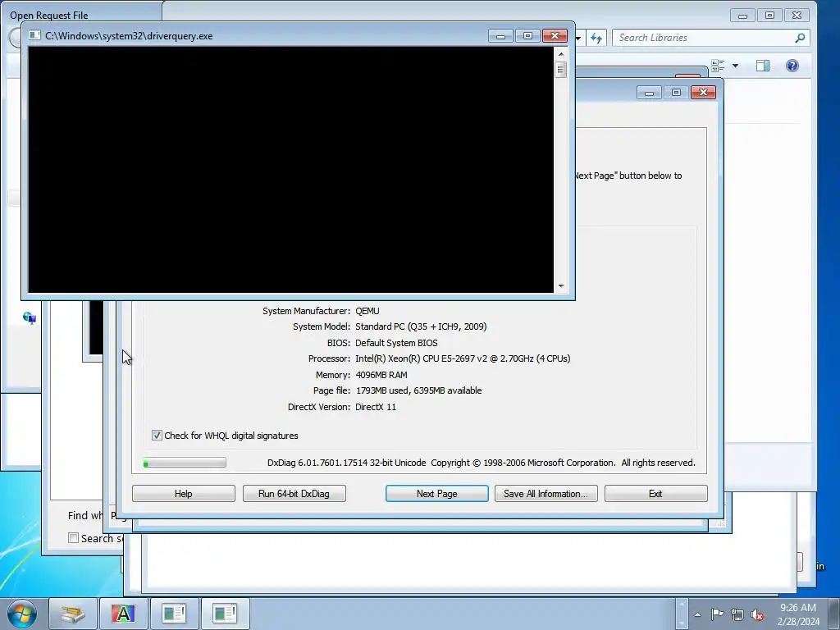Image resolution: width=840 pixels, height=630 pixels.
Task: Uncheck Check for WHQL digital signatures
Action: click(x=157, y=435)
